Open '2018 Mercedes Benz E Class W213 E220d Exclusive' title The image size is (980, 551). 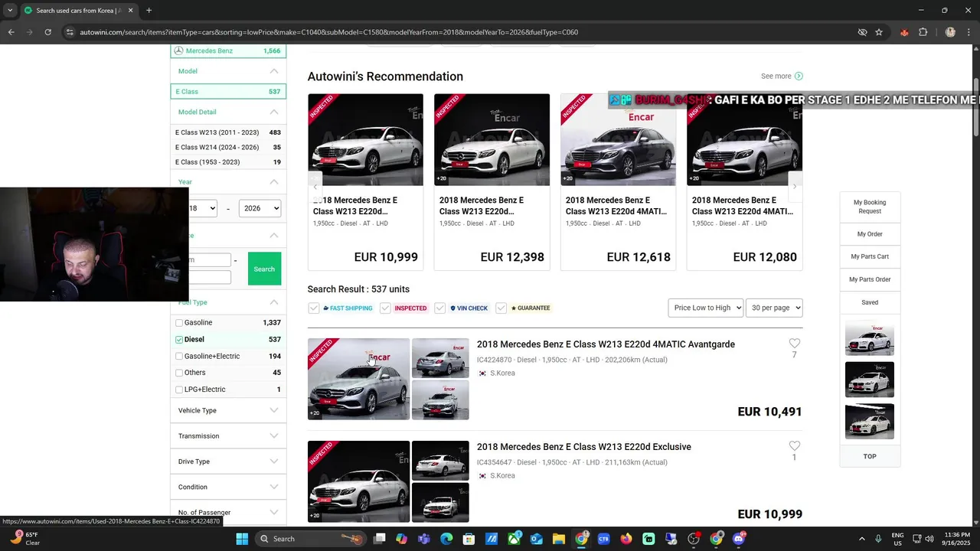coord(584,447)
